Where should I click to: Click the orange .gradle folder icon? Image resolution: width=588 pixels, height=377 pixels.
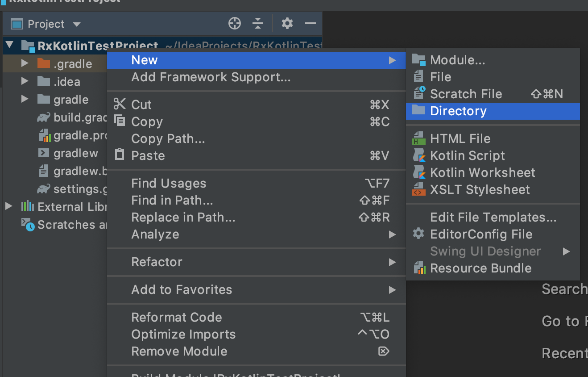click(43, 63)
